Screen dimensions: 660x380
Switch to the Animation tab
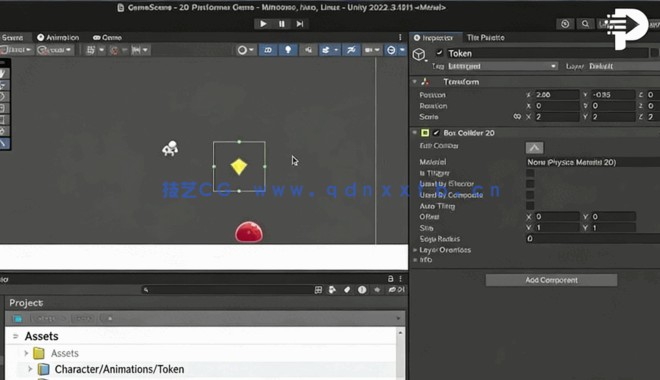(x=58, y=37)
